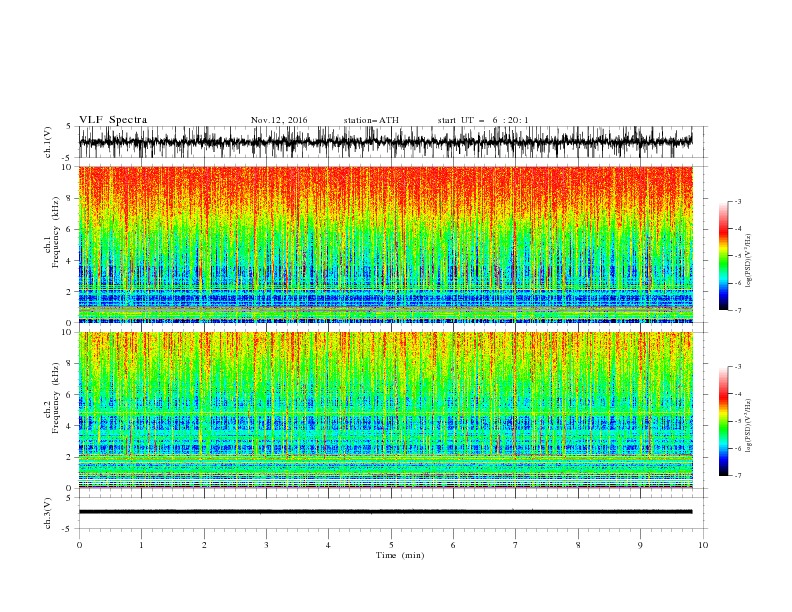Click the ch.1 voltage waveform trace

point(385,142)
